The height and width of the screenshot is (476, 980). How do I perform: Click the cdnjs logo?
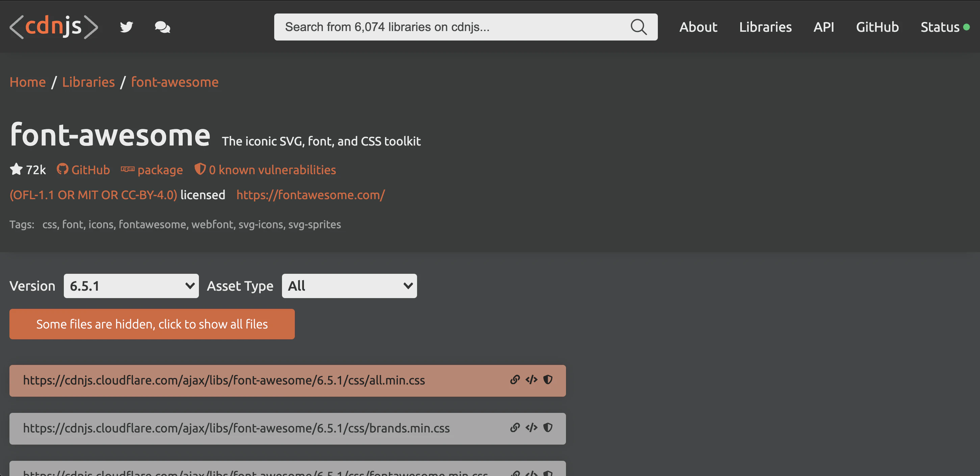point(54,27)
